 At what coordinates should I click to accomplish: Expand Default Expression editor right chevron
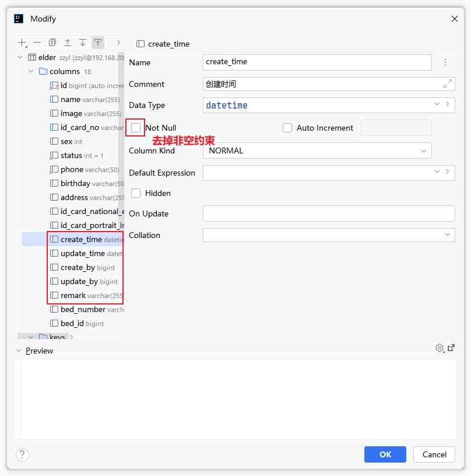(x=448, y=171)
